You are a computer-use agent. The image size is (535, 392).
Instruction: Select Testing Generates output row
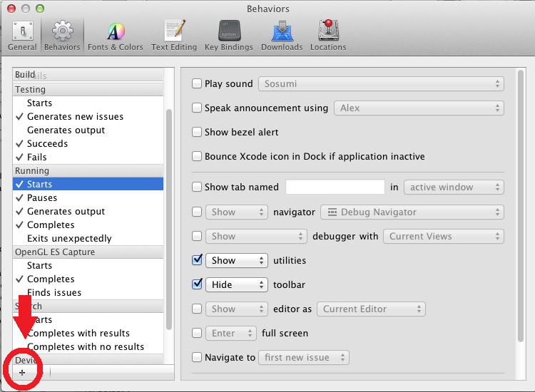pos(88,130)
